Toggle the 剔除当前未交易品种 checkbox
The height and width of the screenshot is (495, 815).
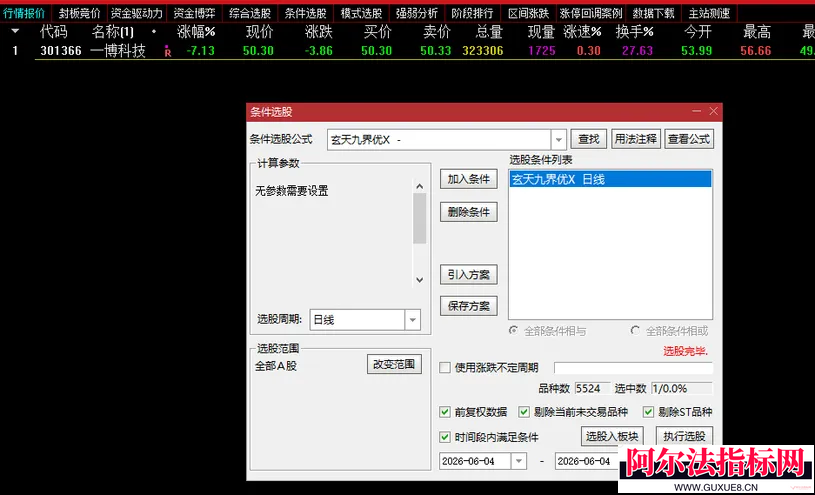(524, 412)
